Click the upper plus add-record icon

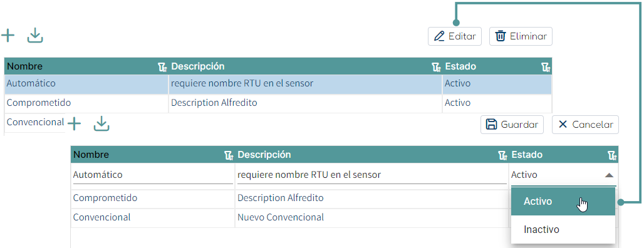tap(8, 36)
